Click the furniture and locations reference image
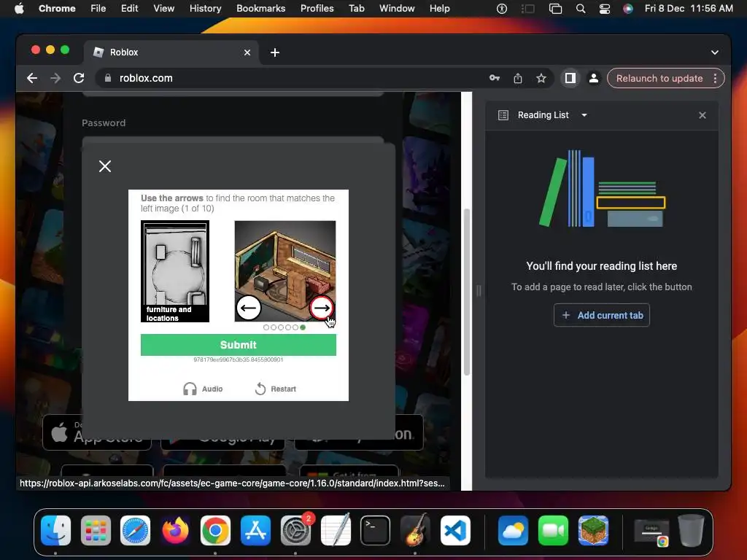The width and height of the screenshot is (747, 560). (x=175, y=271)
